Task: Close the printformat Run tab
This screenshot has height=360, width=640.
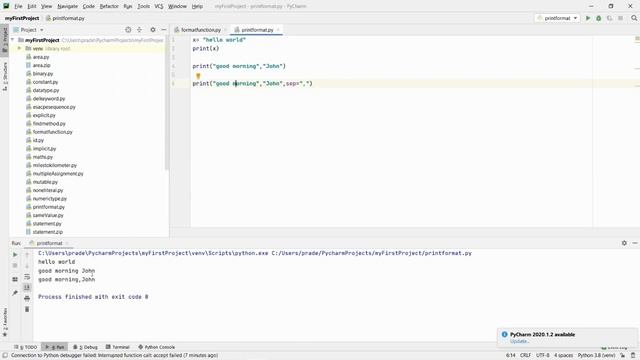Action: (67, 243)
